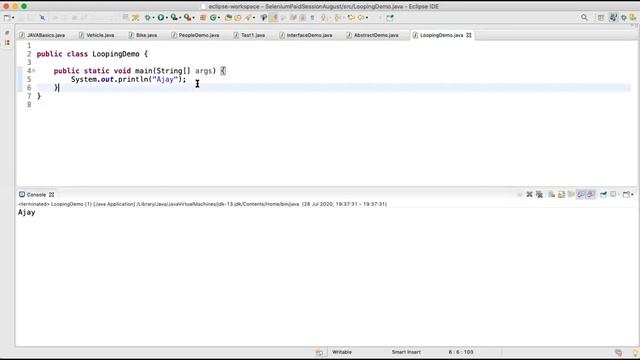Click the Skip All Breakpoints icon
Viewport: 640px width, 360px height.
point(42,18)
